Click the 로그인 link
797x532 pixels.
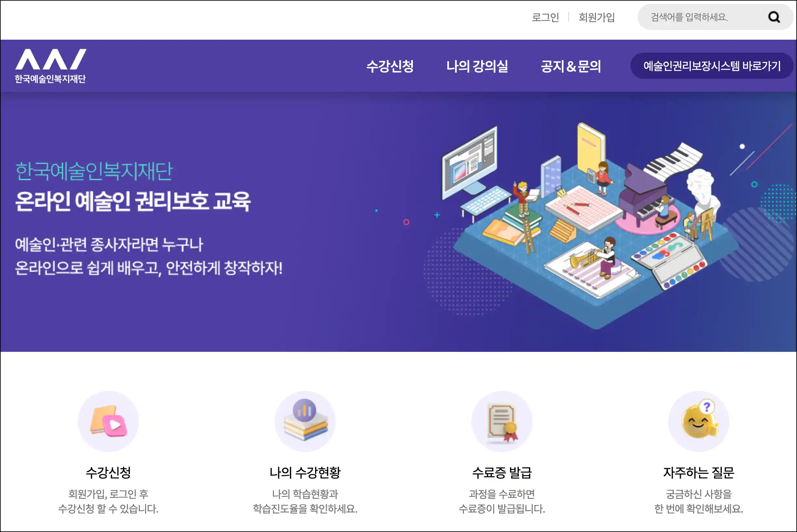tap(545, 17)
